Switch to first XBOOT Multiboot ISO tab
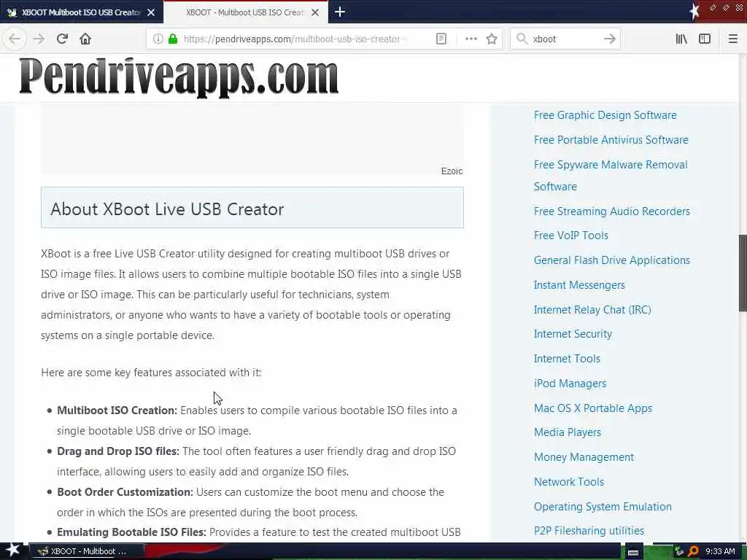The height and width of the screenshot is (560, 747). (x=80, y=12)
